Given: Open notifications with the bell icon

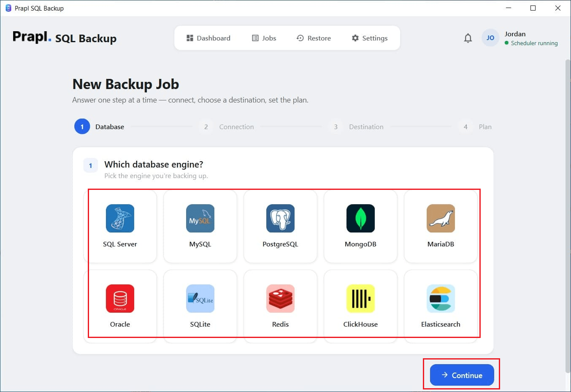Looking at the screenshot, I should point(468,38).
